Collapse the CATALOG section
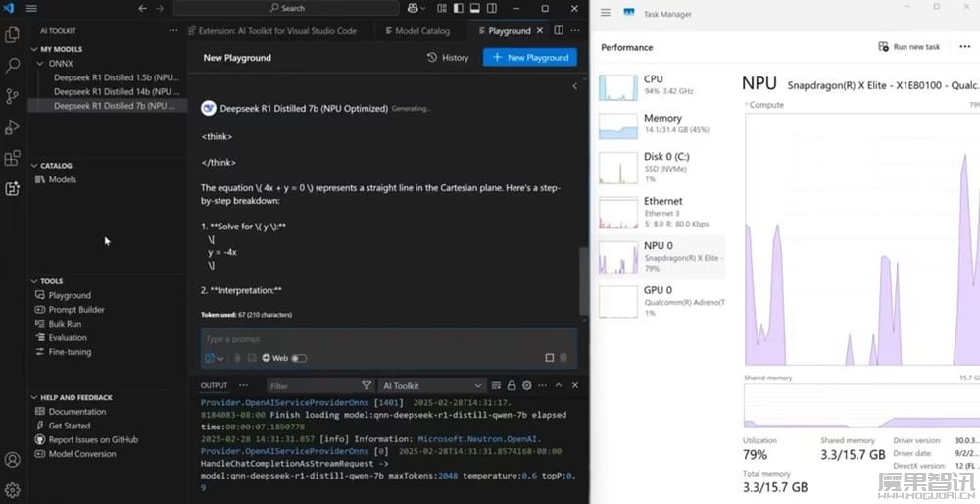 coord(56,165)
